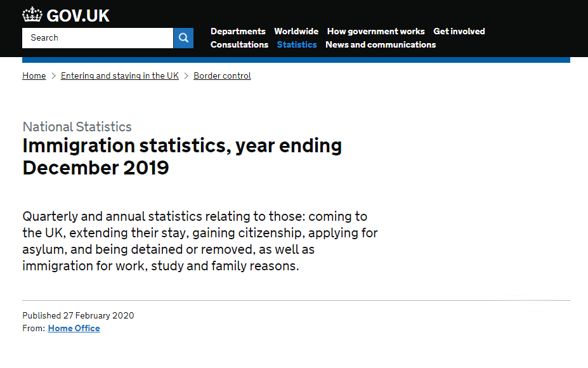Screen dimensions: 588x368
Task: Follow the Home breadcrumb link
Action: point(34,76)
